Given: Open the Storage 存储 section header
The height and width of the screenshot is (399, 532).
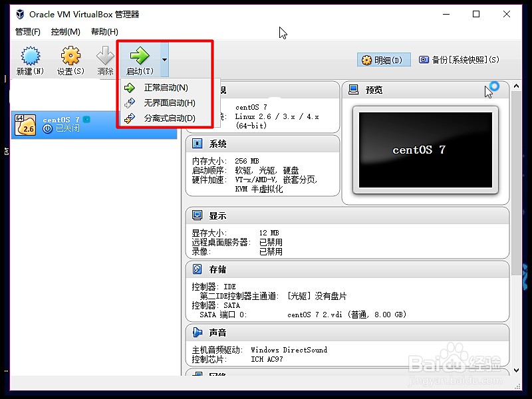Looking at the screenshot, I should (347, 269).
